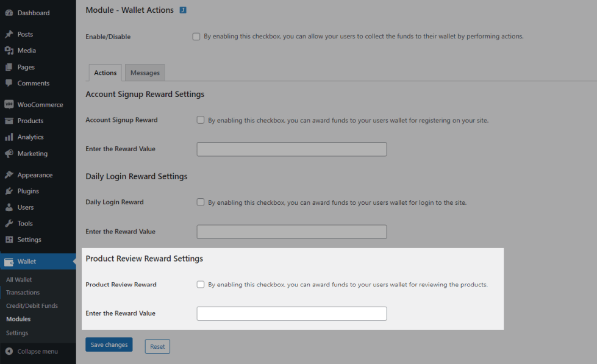Click the Plugins plug icon
Screen dimensions: 597x364
[x=9, y=191]
